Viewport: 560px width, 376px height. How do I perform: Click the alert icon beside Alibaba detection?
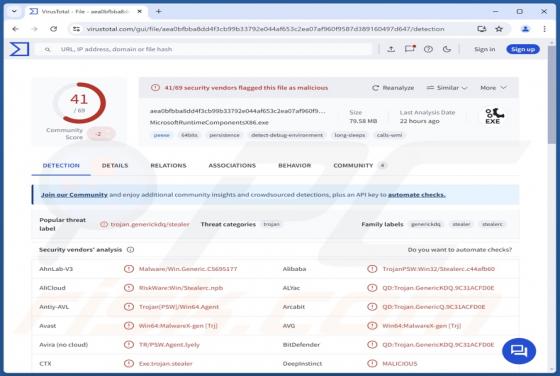[372, 269]
